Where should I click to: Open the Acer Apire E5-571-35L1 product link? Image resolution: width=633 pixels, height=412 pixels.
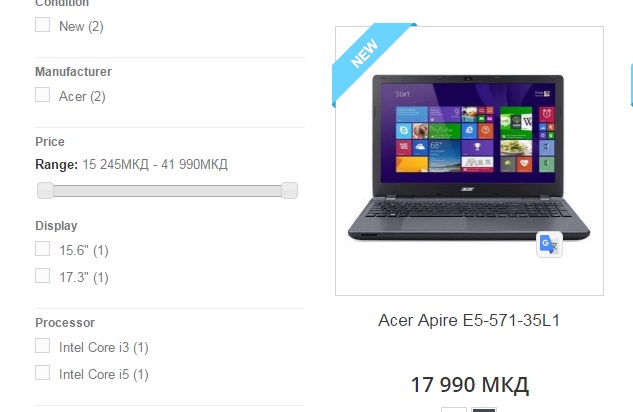[x=469, y=320]
